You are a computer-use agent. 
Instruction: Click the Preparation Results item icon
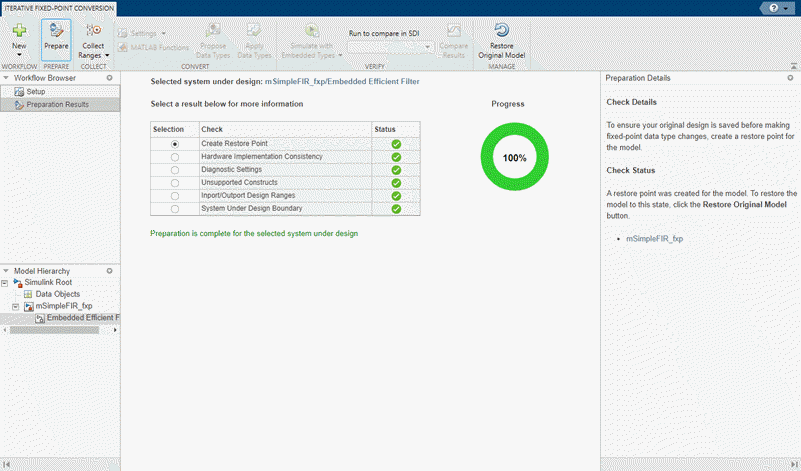point(19,105)
